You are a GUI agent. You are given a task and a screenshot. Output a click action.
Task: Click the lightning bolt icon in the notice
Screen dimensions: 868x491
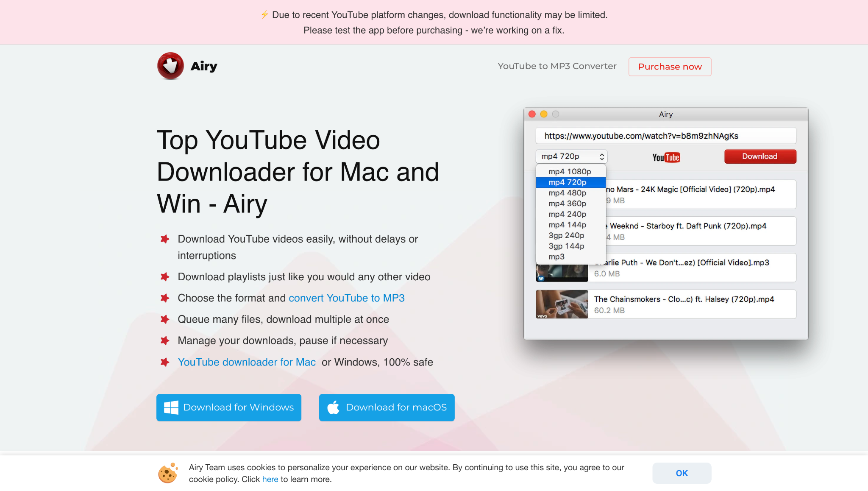point(264,15)
